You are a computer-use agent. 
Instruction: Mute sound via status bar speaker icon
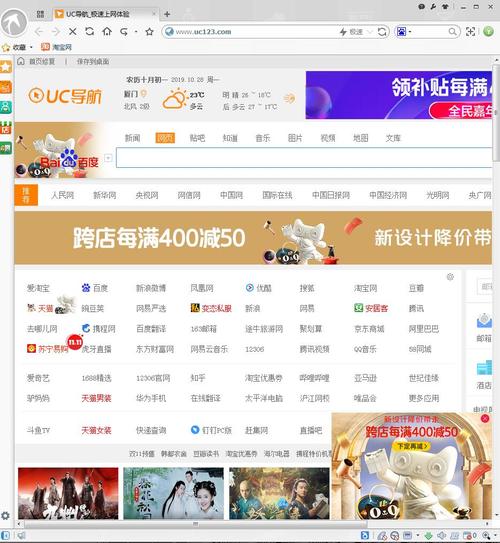click(441, 536)
